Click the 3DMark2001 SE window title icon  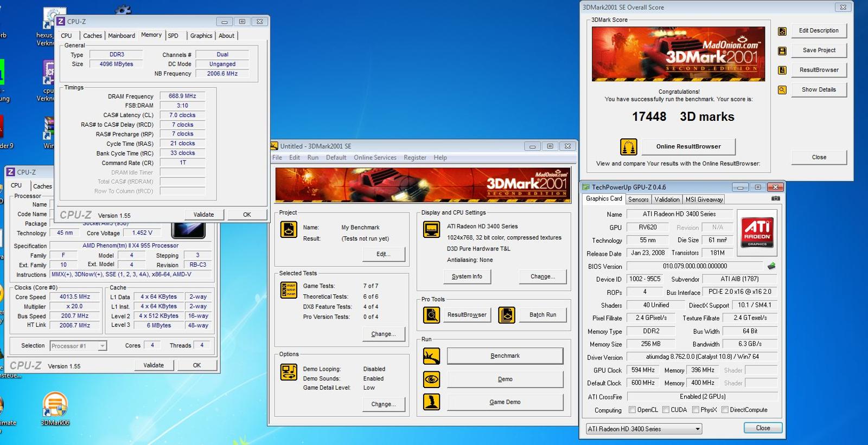(x=275, y=146)
